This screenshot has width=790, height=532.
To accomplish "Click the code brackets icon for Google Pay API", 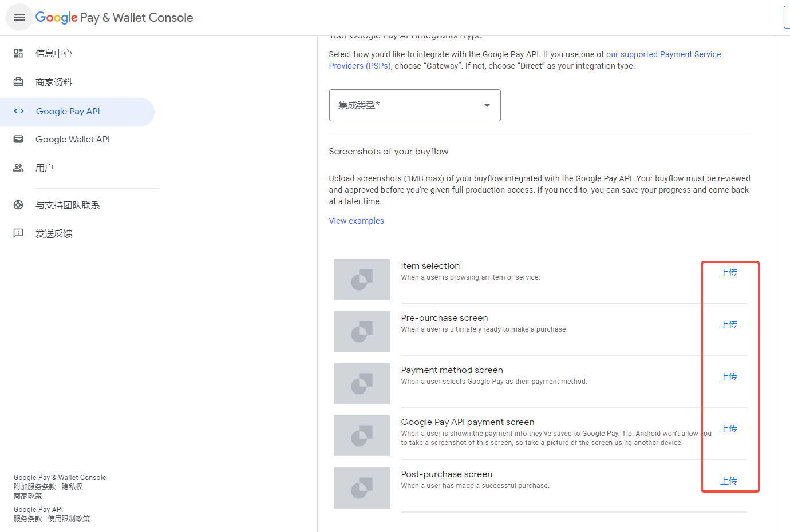I will tap(19, 111).
